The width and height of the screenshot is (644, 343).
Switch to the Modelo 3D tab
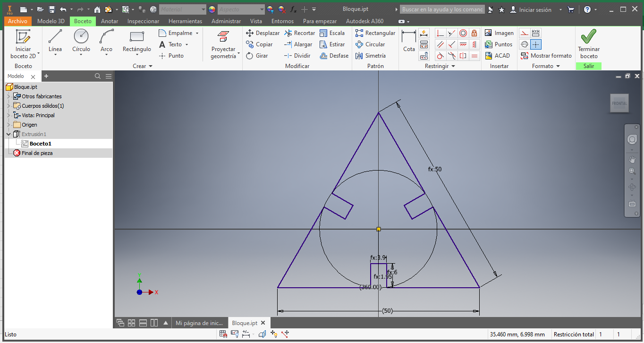(51, 21)
